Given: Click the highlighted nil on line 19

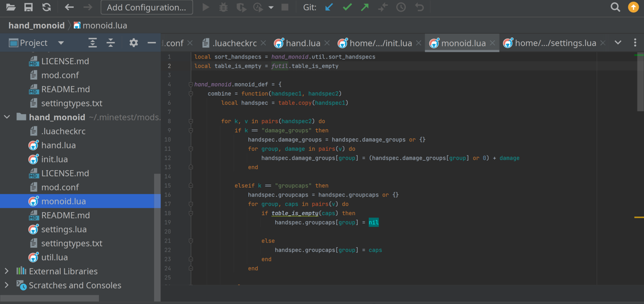Looking at the screenshot, I should 374,222.
